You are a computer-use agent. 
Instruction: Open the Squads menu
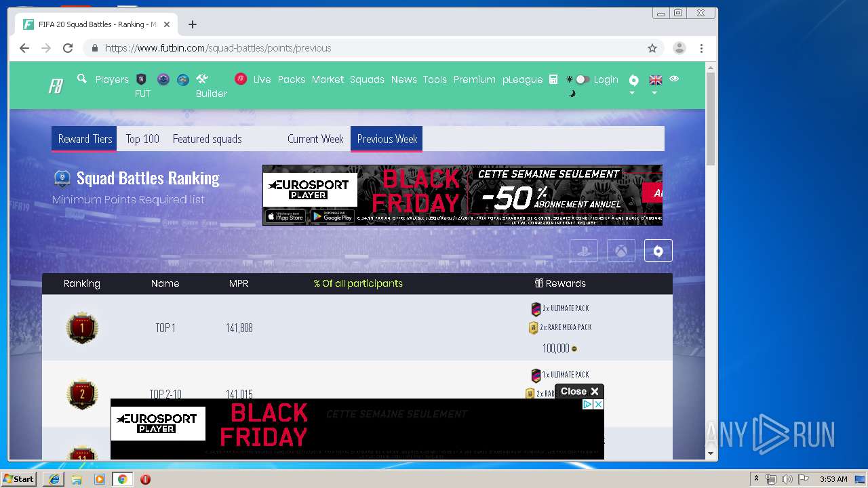(x=367, y=79)
